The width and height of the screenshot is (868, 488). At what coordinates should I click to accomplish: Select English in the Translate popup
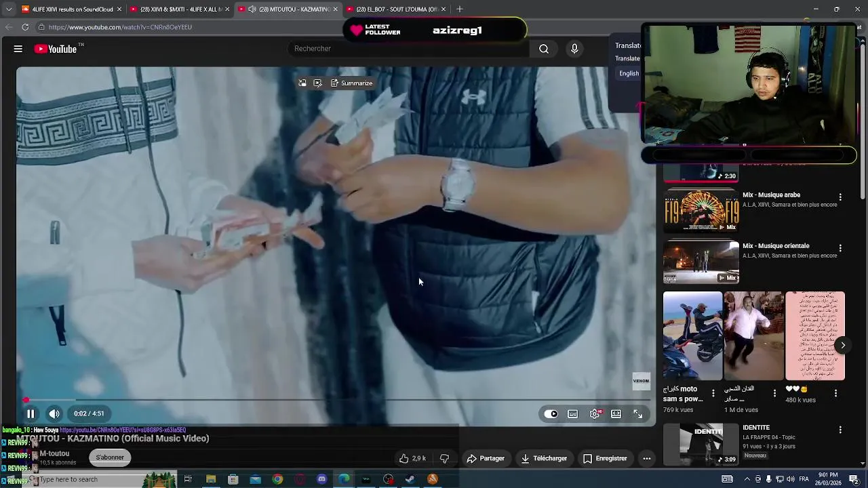pos(629,73)
